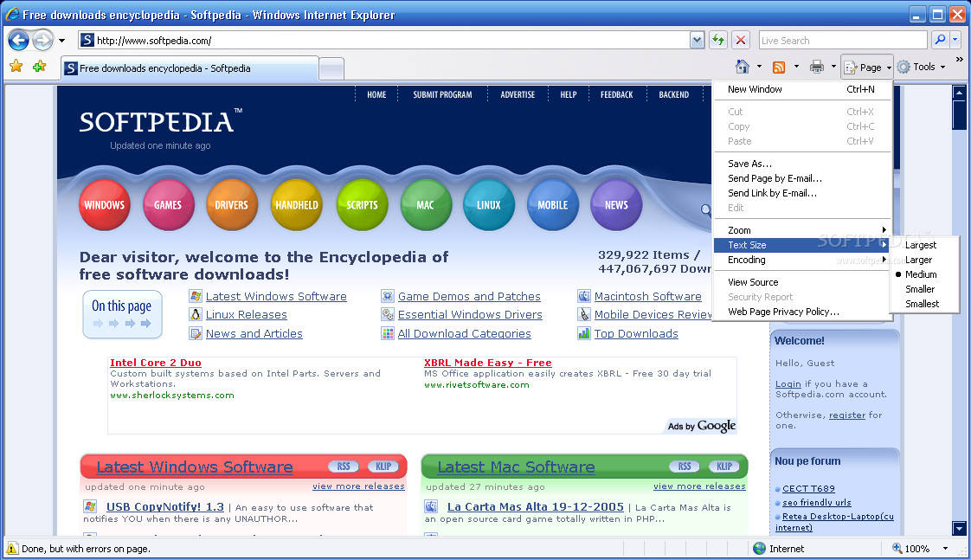Open Feeds button dropdown arrow
The height and width of the screenshot is (560, 971).
796,67
